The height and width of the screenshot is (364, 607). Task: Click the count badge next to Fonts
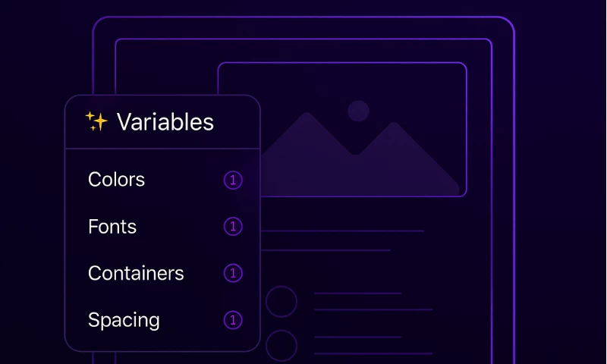(x=233, y=227)
